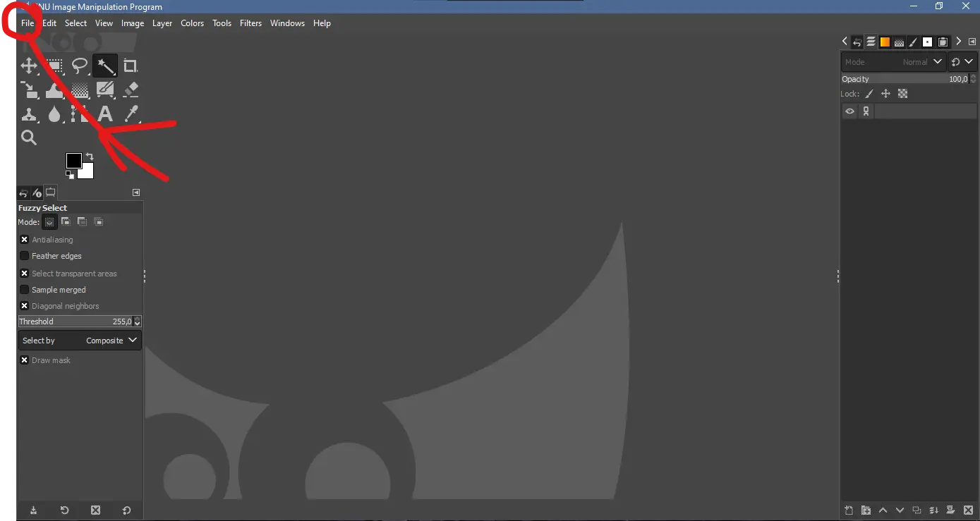Set selection mode to Subtract
Image resolution: width=980 pixels, height=521 pixels.
(x=82, y=222)
